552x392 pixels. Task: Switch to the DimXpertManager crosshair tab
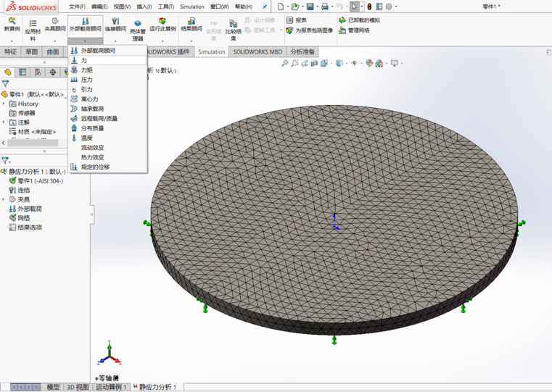[53, 72]
